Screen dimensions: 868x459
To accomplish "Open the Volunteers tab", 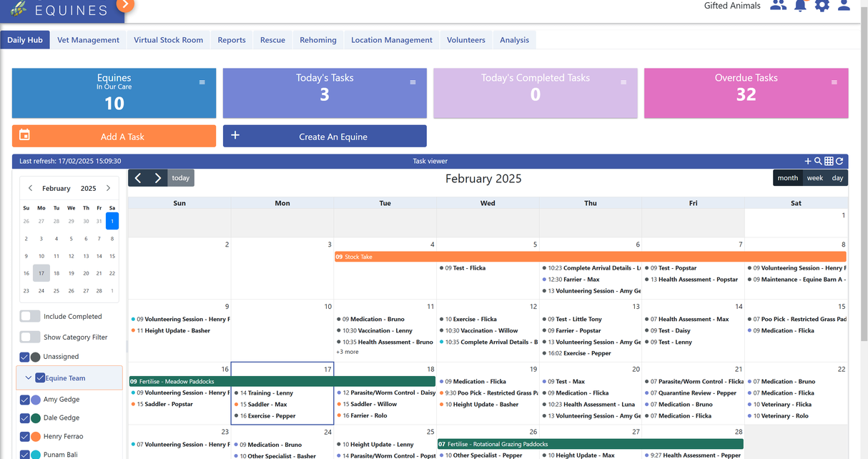I will [466, 40].
